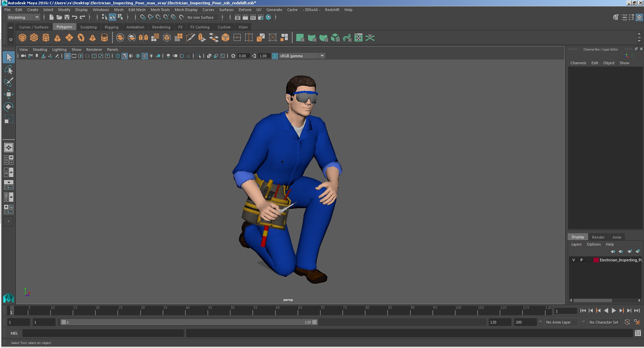Open Channels menu in Channel Box

point(578,63)
